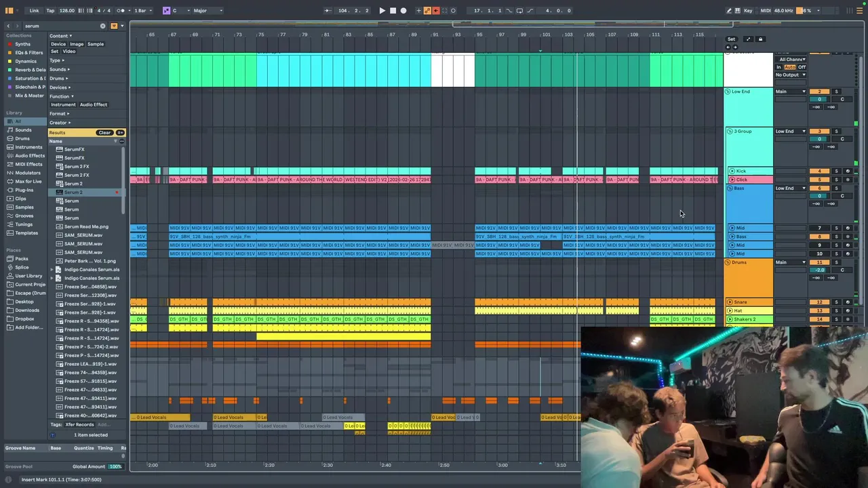Image resolution: width=868 pixels, height=488 pixels.
Task: Expand the Sounds filter
Action: pyautogui.click(x=59, y=69)
